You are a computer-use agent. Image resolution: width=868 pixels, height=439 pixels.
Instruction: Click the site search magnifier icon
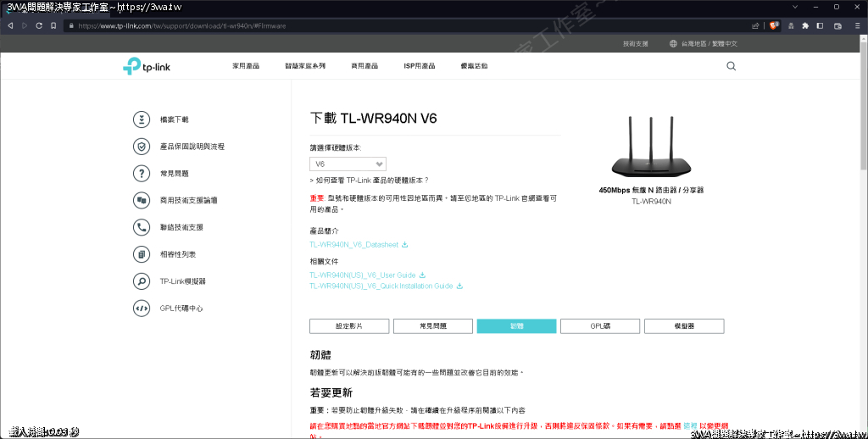pos(731,66)
